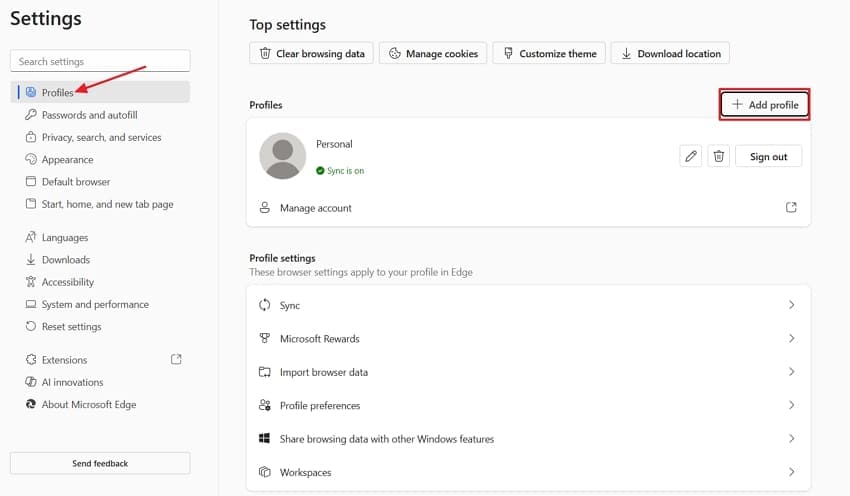Open the Accessibility settings page
The width and height of the screenshot is (850, 496).
(x=100, y=282)
